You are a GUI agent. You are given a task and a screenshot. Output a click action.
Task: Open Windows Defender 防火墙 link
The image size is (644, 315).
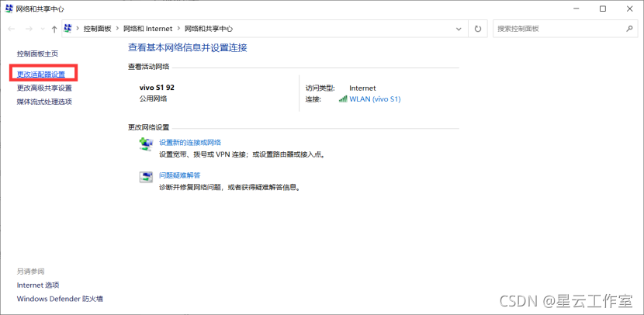(x=60, y=299)
